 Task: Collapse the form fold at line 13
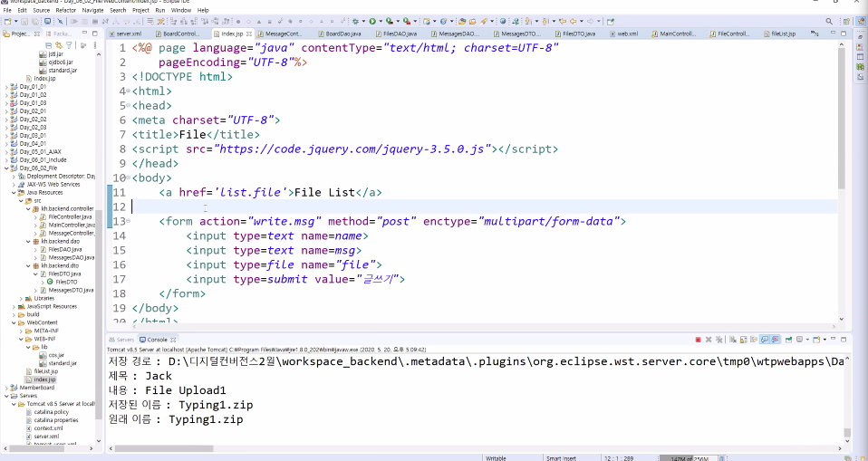click(129, 220)
